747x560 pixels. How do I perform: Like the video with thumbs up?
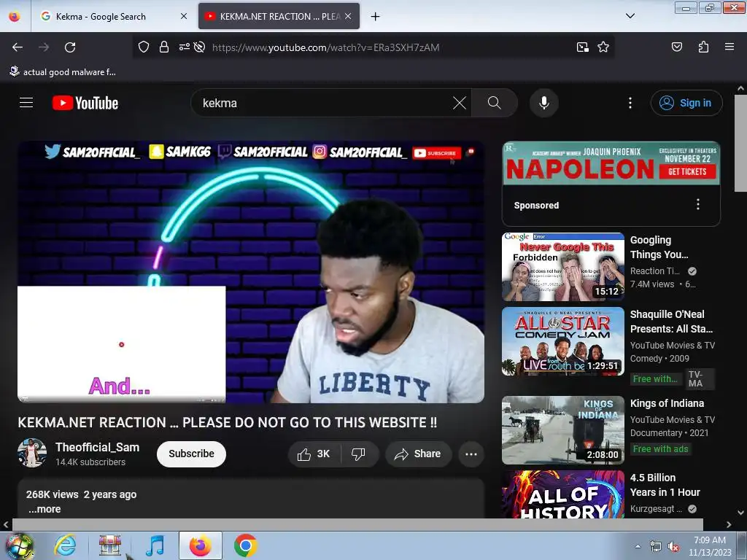pos(314,454)
